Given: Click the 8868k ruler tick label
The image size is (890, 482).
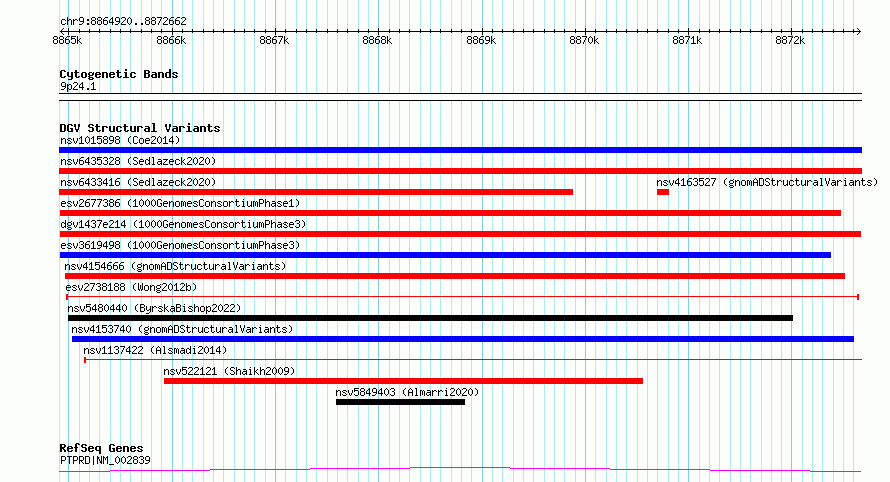Looking at the screenshot, I should (377, 40).
